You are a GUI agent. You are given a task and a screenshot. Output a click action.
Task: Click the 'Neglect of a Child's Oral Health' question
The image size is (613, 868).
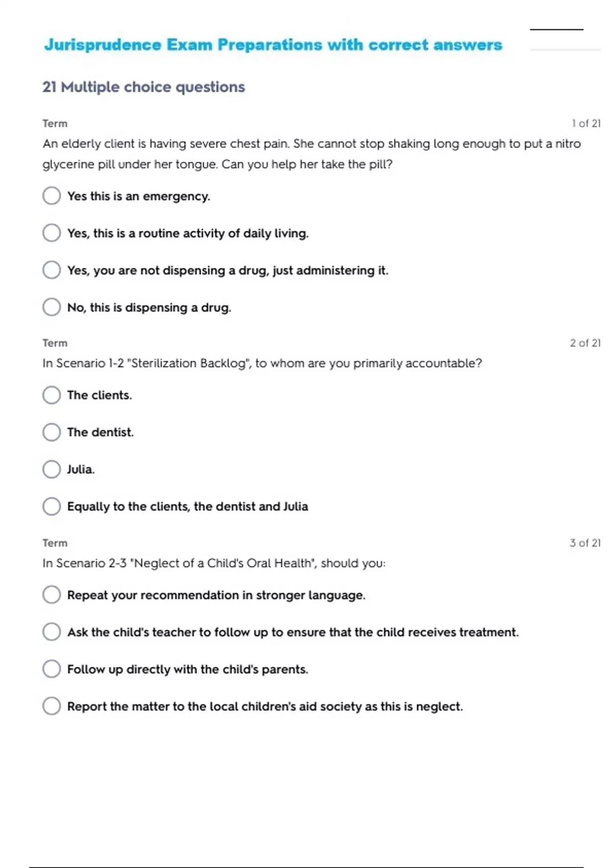click(214, 563)
